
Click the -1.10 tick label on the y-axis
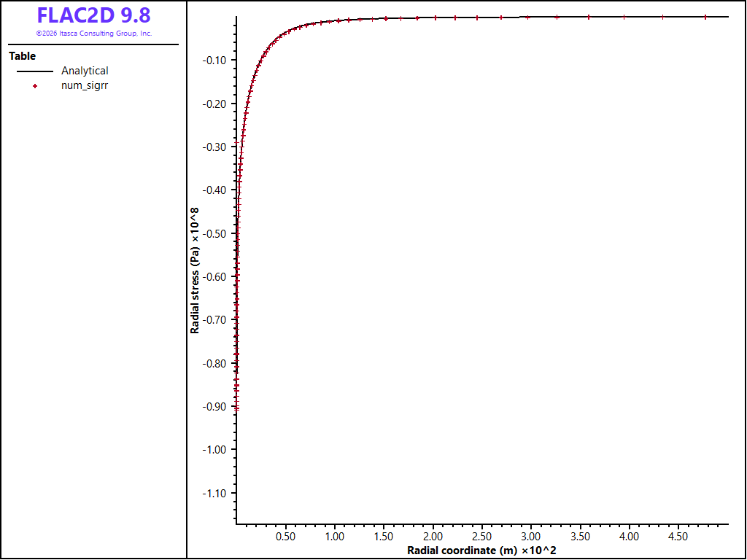pyautogui.click(x=214, y=493)
